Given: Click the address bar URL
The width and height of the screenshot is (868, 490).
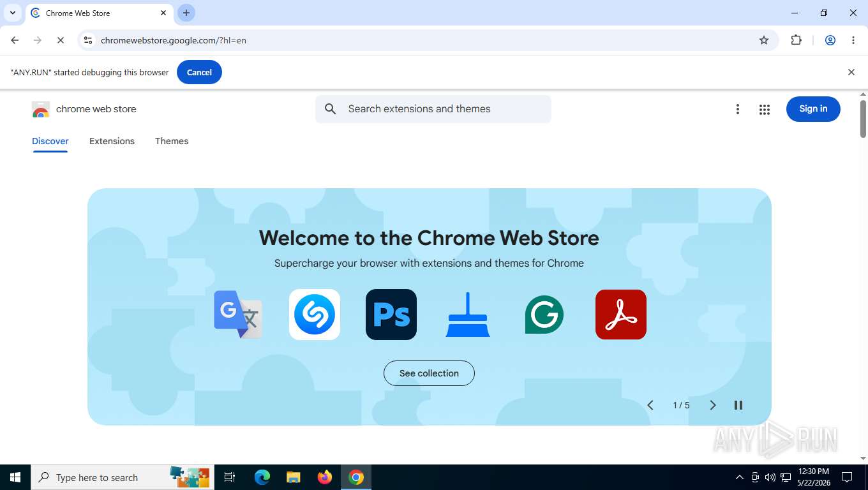Looking at the screenshot, I should tap(174, 40).
